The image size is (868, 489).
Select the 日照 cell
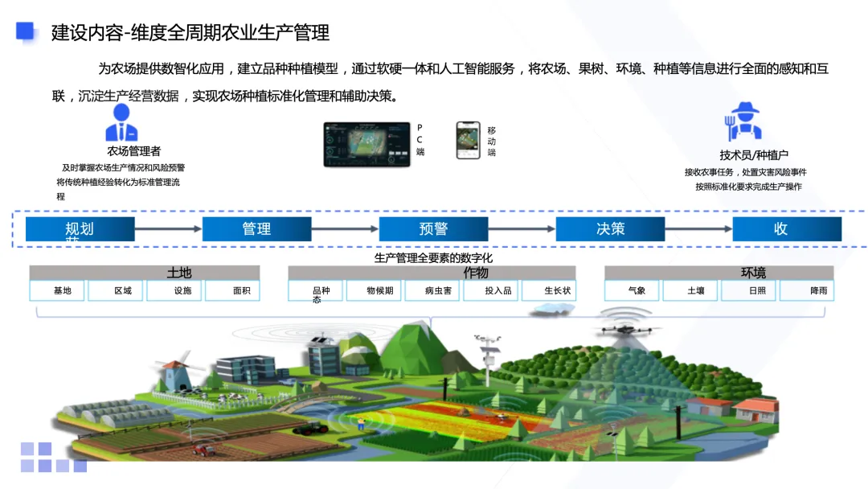pyautogui.click(x=748, y=290)
